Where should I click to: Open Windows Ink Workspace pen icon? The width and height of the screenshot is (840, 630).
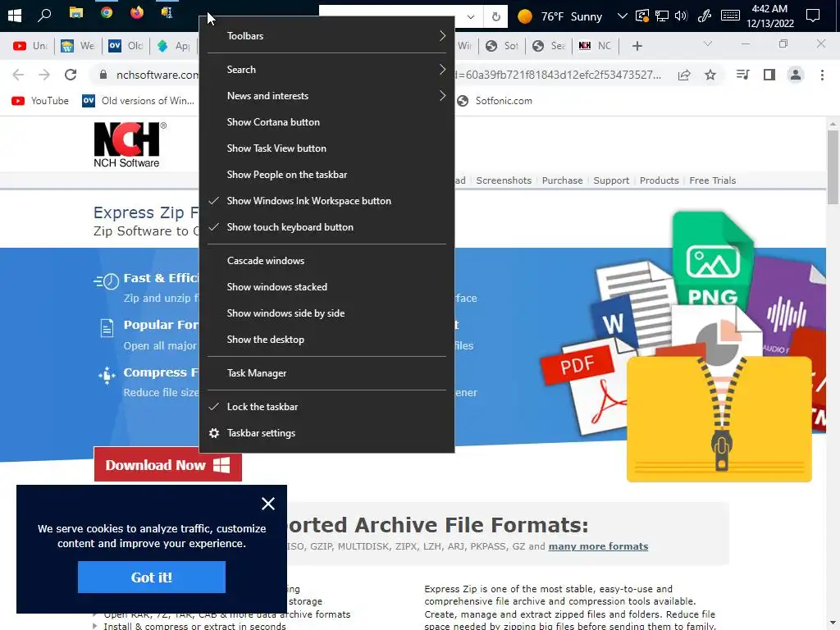705,16
